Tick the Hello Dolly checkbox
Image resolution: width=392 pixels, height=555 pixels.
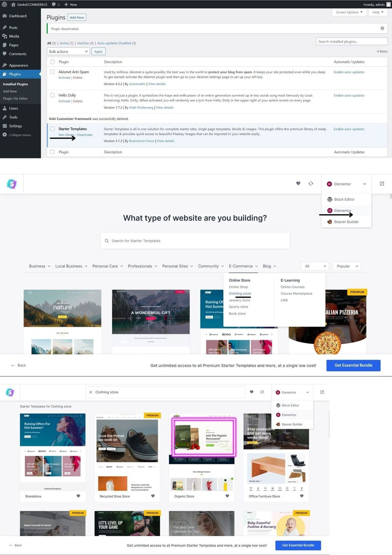(53, 95)
